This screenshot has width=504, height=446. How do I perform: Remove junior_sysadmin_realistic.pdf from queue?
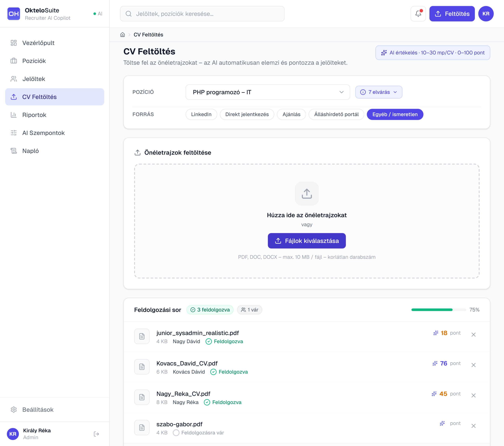473,335
